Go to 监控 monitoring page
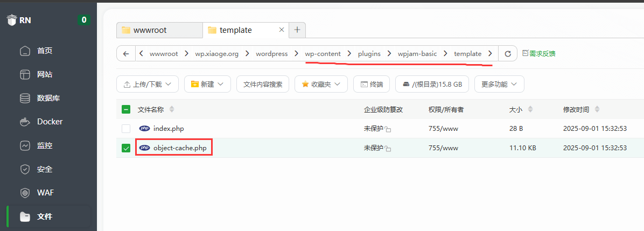The image size is (644, 231). pos(44,145)
